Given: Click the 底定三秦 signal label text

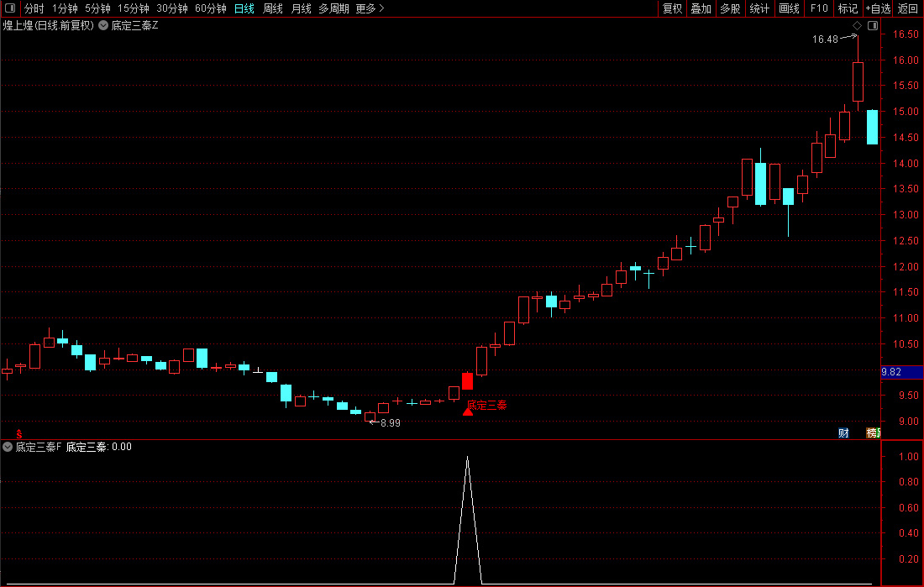Looking at the screenshot, I should click(487, 405).
